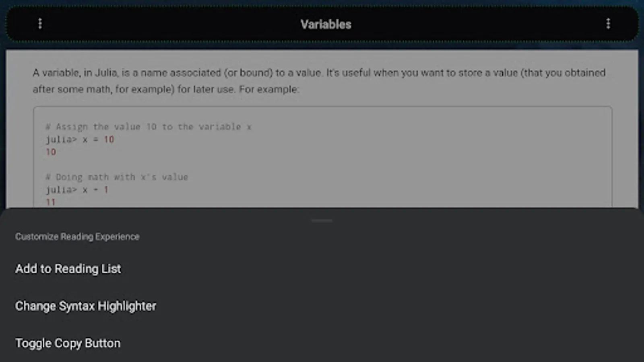Open the Change Syntax Highlighter selector

pyautogui.click(x=85, y=306)
